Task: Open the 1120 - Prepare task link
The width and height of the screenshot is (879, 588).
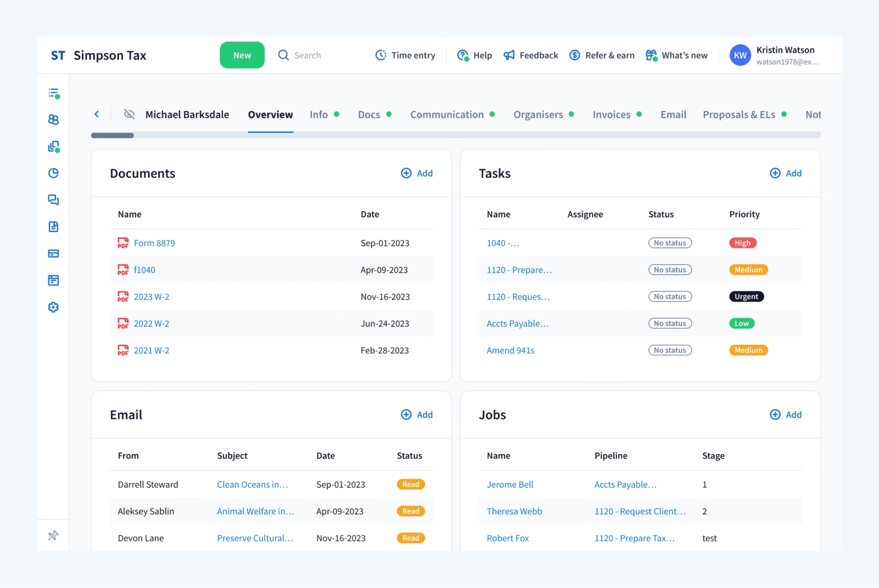Action: pos(519,270)
